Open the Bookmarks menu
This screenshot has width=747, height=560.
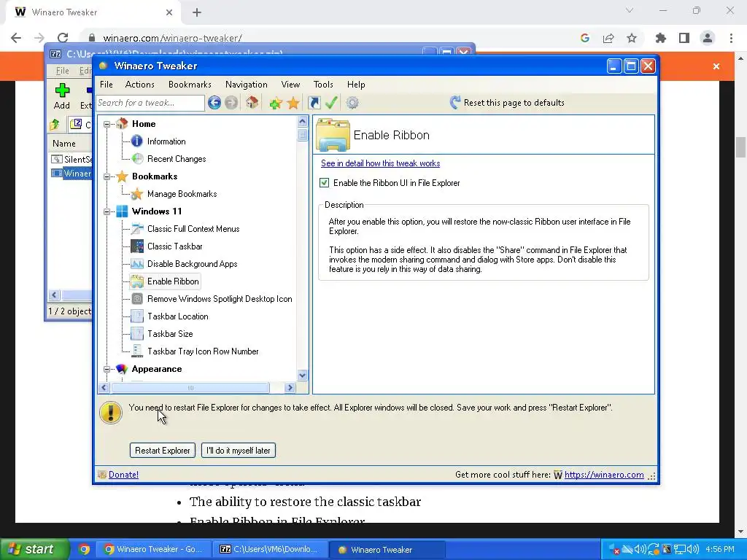pos(190,85)
